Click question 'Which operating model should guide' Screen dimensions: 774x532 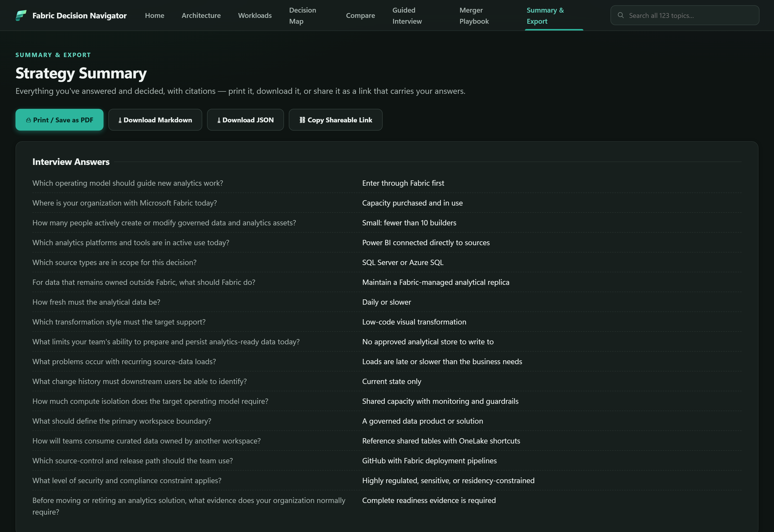[x=128, y=183]
